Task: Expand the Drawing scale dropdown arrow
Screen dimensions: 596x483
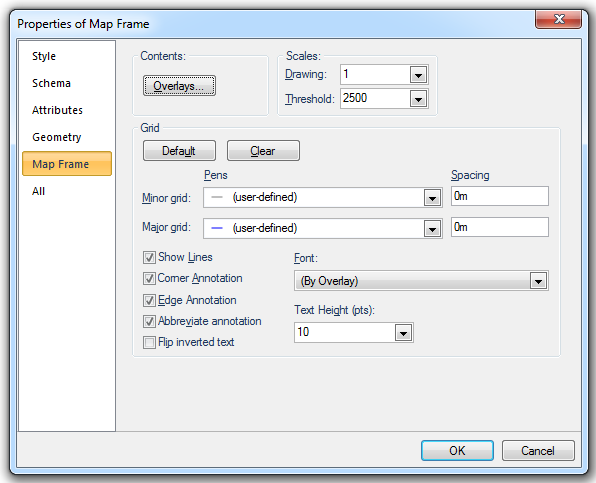Action: 418,75
